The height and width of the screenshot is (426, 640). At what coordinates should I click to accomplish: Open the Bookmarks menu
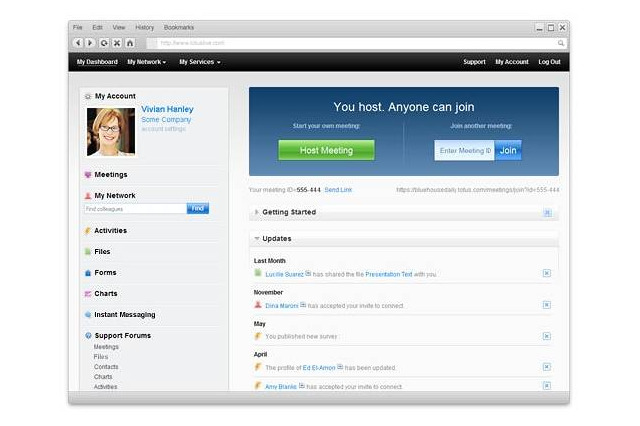pos(179,27)
